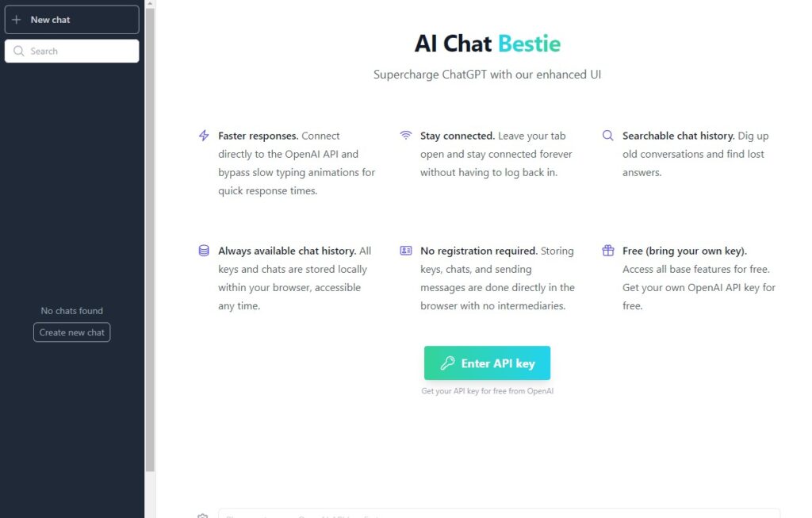Click the database icon for Always available chat history
The height and width of the screenshot is (518, 812).
[x=204, y=250]
